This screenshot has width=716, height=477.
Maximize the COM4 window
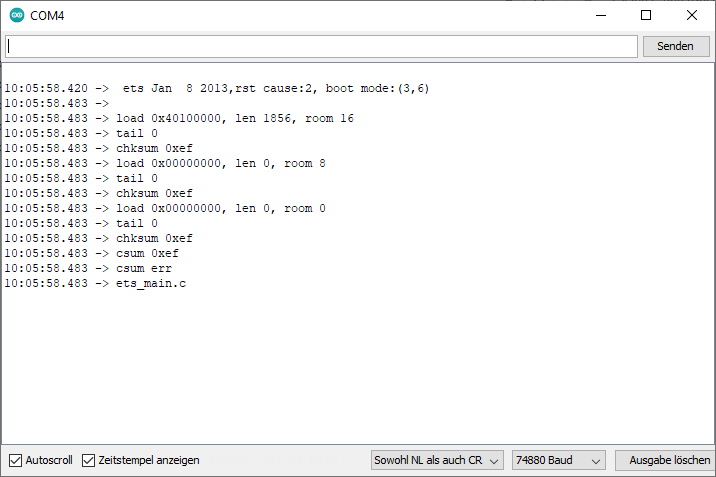coord(646,16)
